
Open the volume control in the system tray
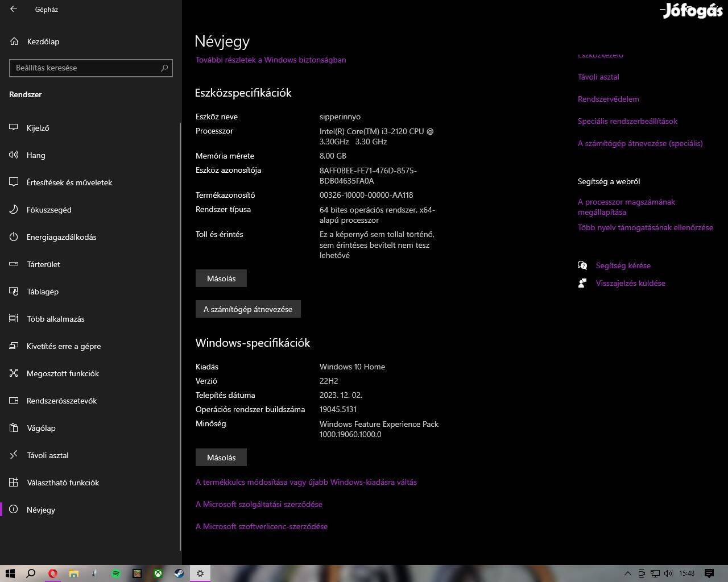coord(668,573)
